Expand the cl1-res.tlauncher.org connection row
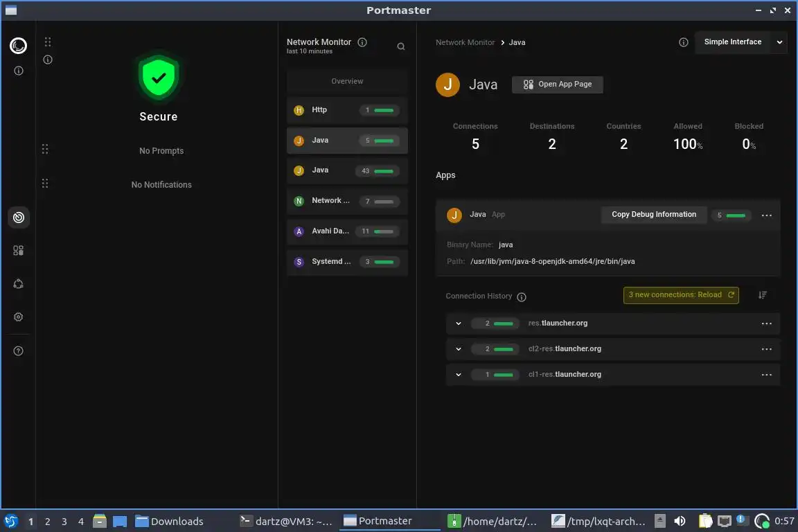Screen dimensions: 798x532 coord(459,375)
